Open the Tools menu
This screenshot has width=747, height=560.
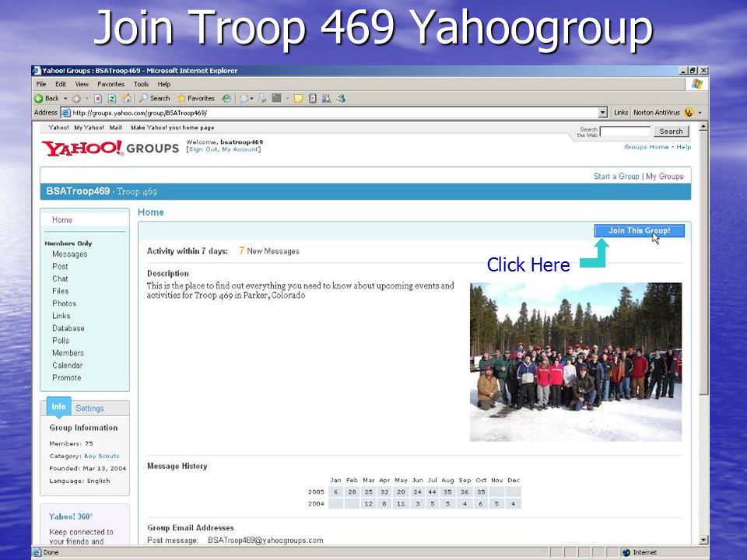pyautogui.click(x=141, y=84)
